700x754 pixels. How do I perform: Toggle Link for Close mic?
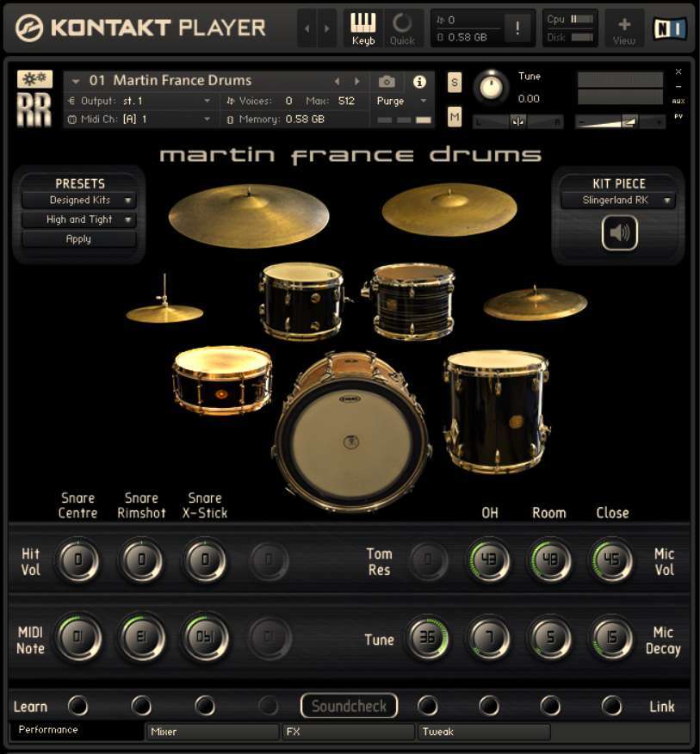tap(612, 706)
